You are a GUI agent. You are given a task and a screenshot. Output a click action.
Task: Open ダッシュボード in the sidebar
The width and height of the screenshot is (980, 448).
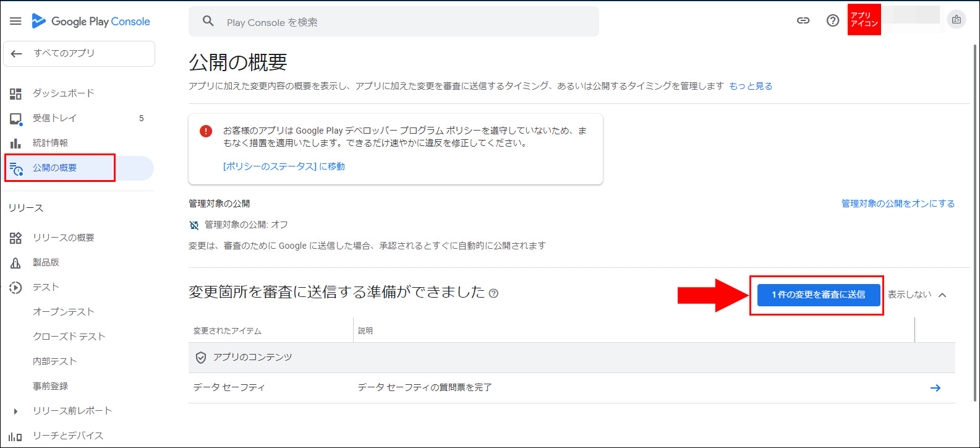pos(64,93)
